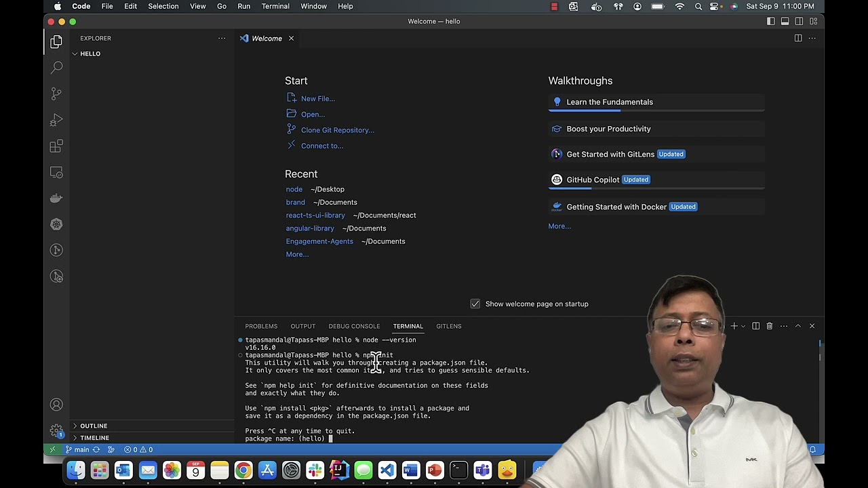The width and height of the screenshot is (868, 488).
Task: Toggle Show welcome page on startup
Action: click(x=475, y=304)
